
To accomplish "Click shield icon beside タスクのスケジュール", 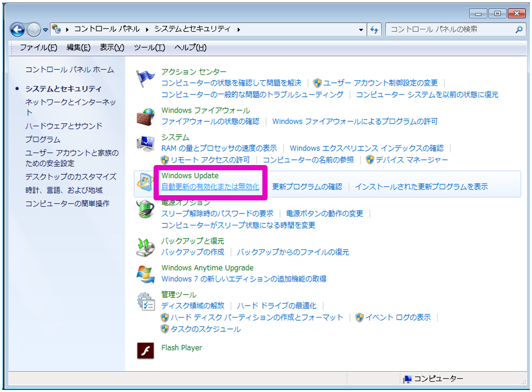I will [165, 329].
